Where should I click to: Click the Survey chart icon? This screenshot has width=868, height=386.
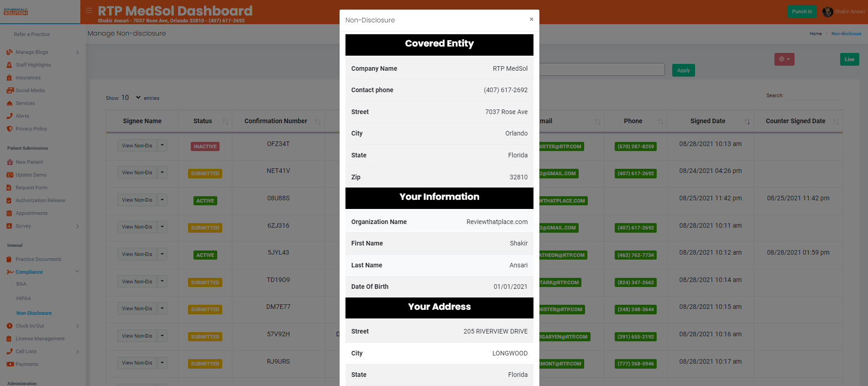[x=10, y=226]
